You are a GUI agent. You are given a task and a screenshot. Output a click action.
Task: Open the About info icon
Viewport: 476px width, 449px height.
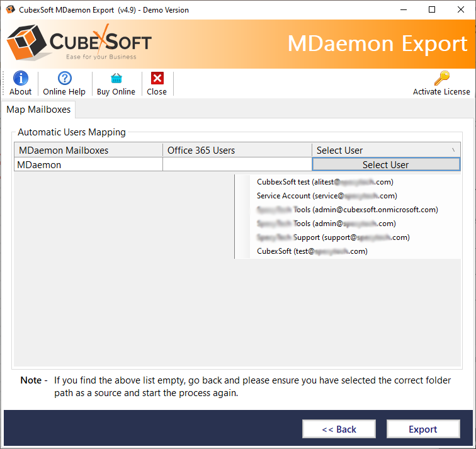click(20, 78)
